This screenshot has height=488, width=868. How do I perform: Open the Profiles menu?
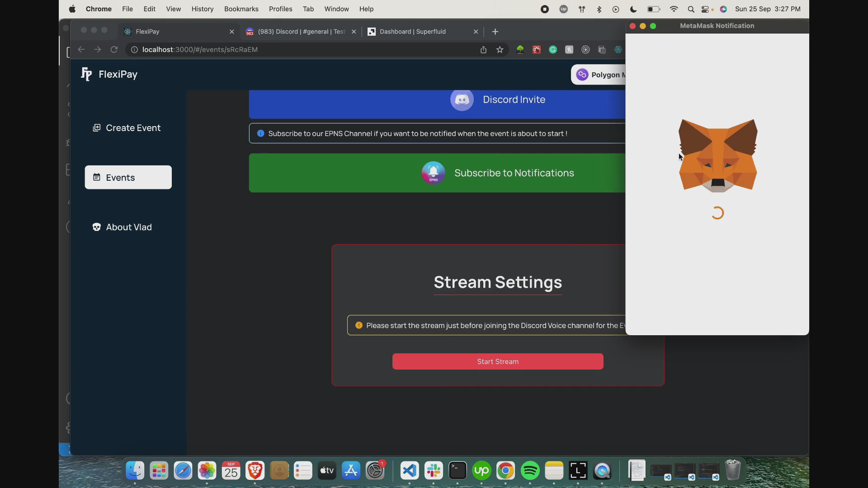click(280, 9)
